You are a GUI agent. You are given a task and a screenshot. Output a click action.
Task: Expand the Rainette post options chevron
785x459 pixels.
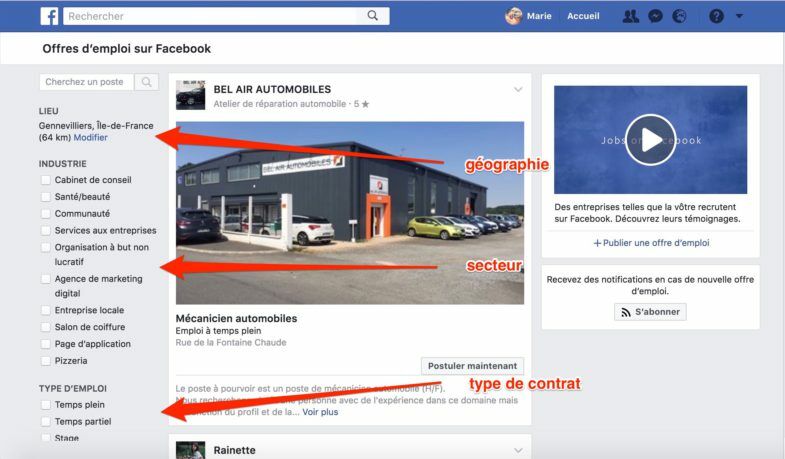coord(518,450)
